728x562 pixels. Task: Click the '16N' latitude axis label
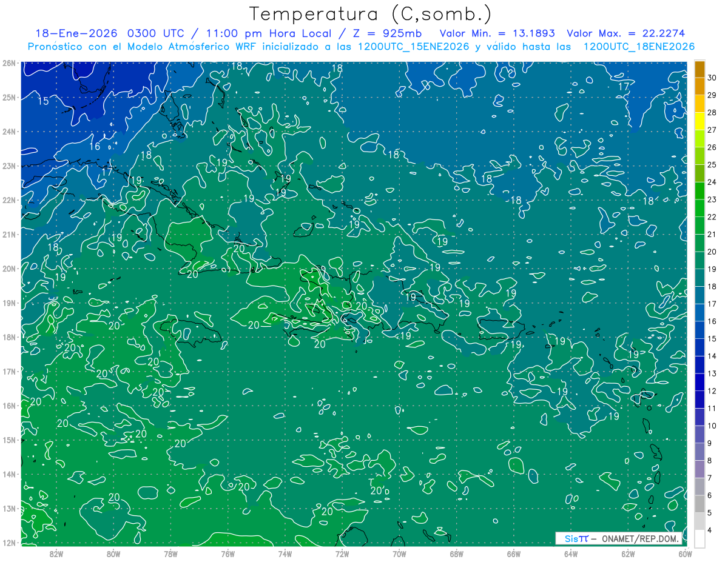pyautogui.click(x=9, y=406)
